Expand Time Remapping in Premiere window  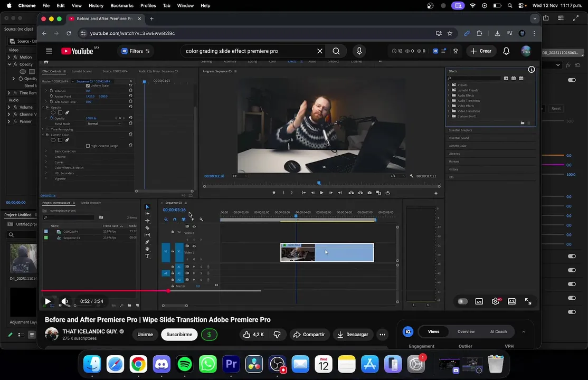pos(8,93)
